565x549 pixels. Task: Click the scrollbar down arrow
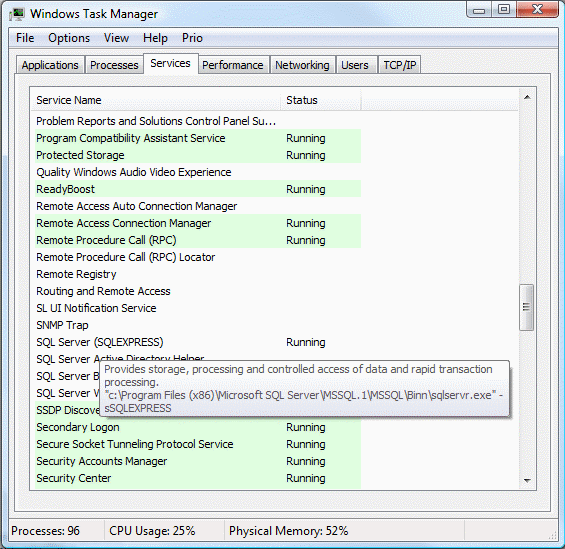(x=527, y=481)
